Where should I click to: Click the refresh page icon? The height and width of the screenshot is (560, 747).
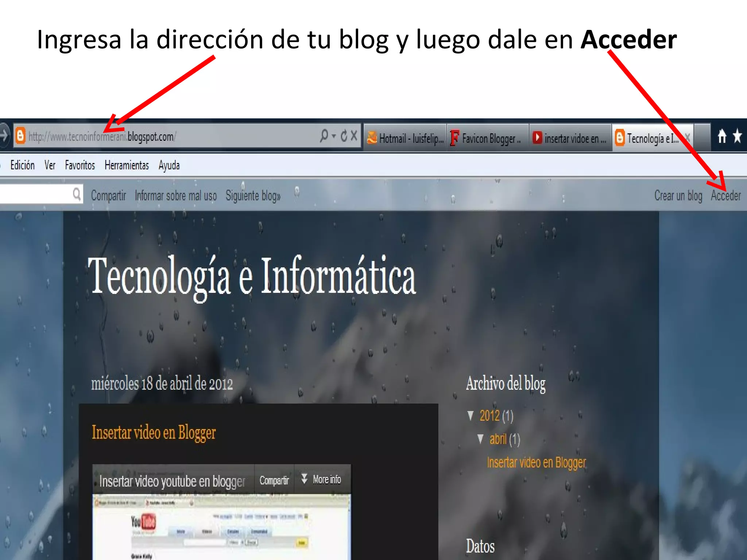344,136
